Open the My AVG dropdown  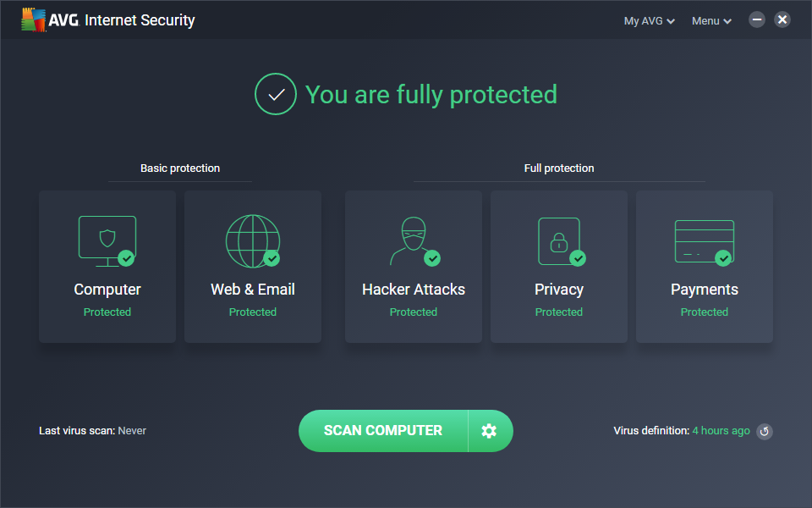tap(648, 20)
